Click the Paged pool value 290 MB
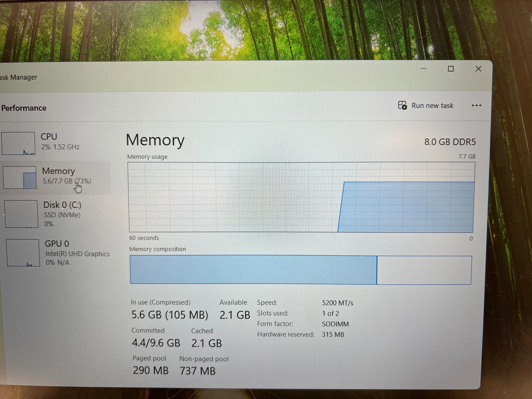Screen dimensions: 532x399 pyautogui.click(x=151, y=370)
